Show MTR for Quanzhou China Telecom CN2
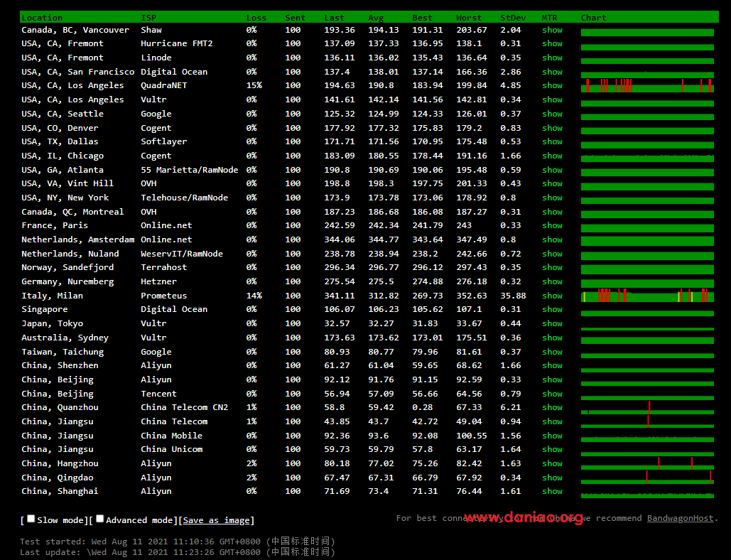 [553, 407]
